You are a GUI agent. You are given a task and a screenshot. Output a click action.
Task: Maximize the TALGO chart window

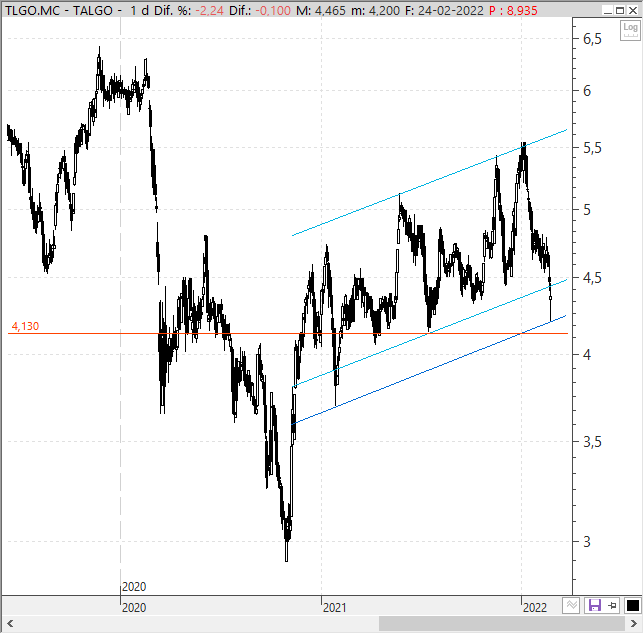pyautogui.click(x=620, y=10)
